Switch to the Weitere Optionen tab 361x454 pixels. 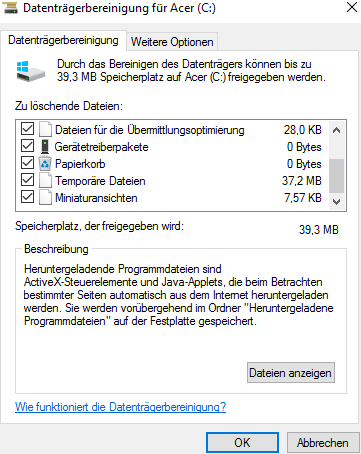tap(172, 42)
